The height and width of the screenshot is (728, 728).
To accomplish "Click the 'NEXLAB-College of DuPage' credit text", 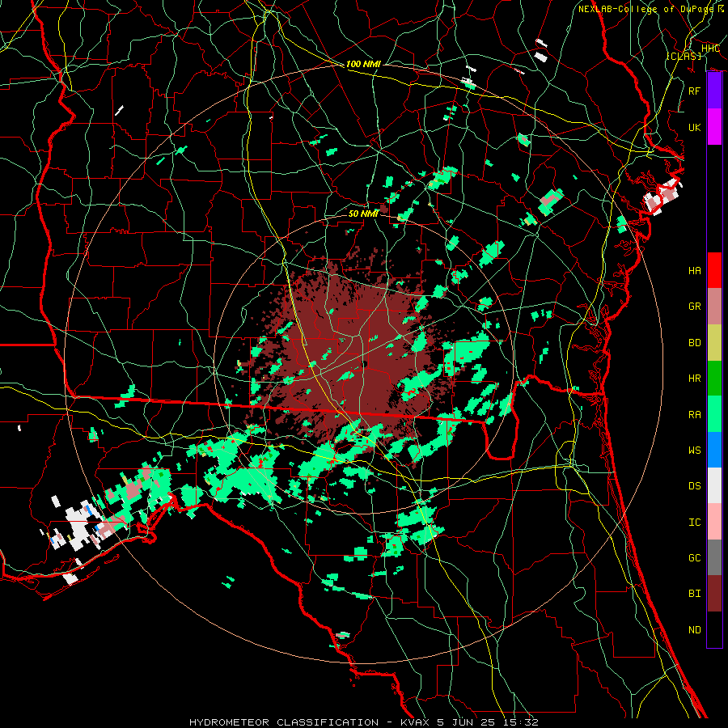I will (x=647, y=9).
